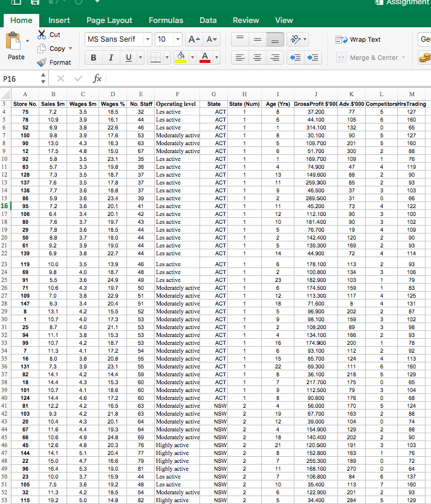This screenshot has width=431, height=504.
Task: Click the Operating level header cell
Action: pyautogui.click(x=176, y=104)
